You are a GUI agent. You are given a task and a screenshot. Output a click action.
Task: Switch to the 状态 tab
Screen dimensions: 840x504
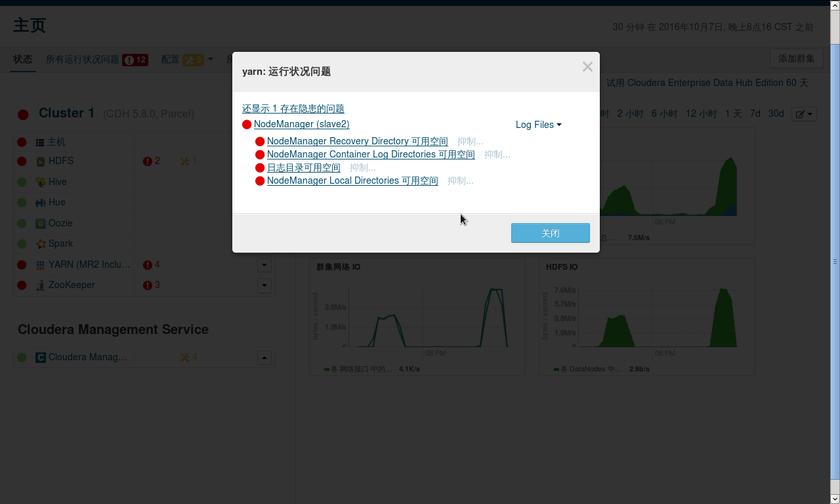click(23, 59)
